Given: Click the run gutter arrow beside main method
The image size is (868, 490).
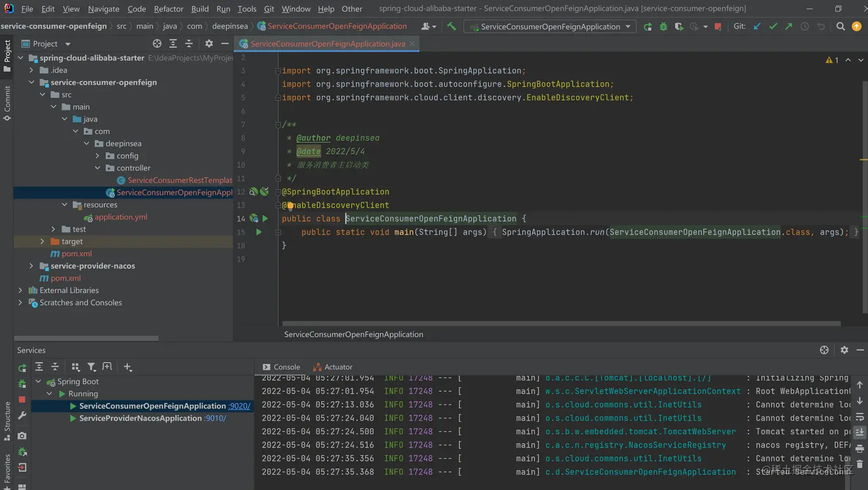Looking at the screenshot, I should click(x=259, y=232).
